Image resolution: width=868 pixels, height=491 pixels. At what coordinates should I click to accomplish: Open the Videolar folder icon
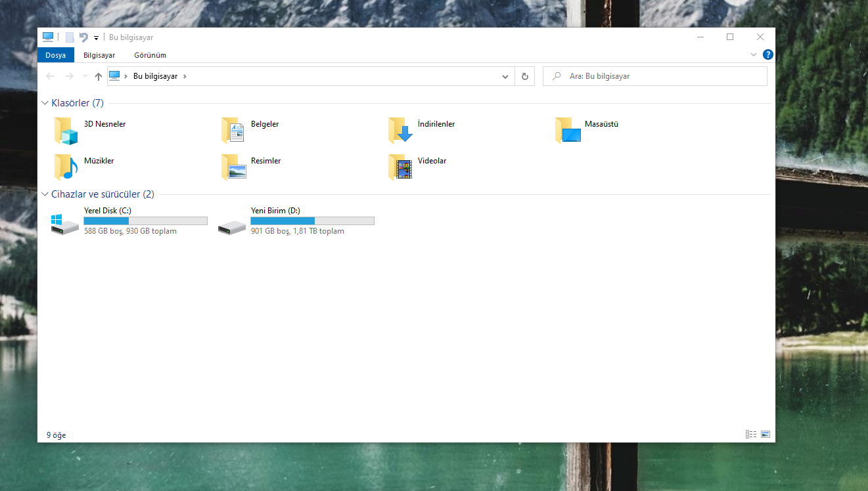click(400, 167)
